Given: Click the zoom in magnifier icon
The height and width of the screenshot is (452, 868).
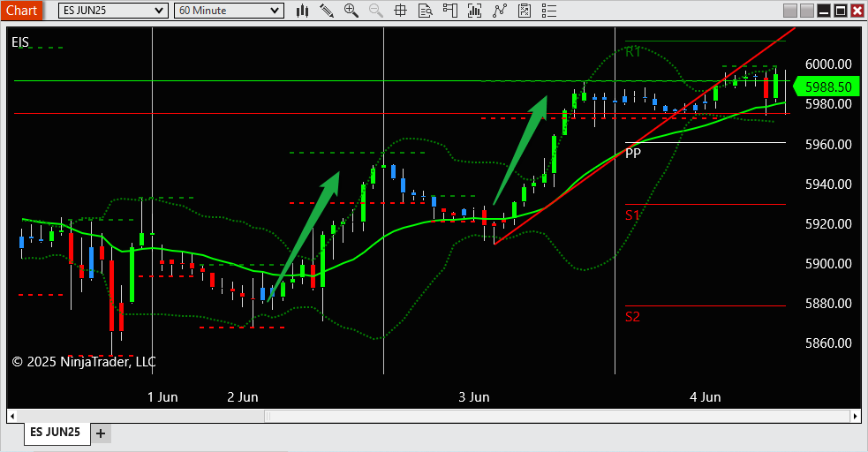Looking at the screenshot, I should 351,11.
